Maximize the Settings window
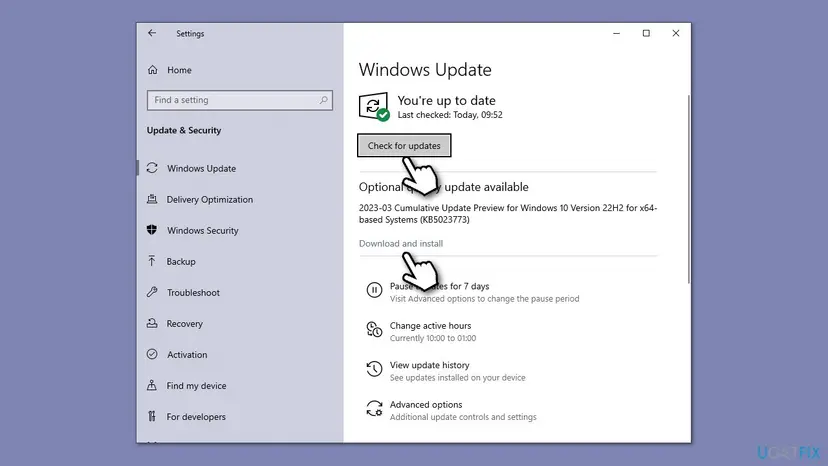The width and height of the screenshot is (828, 466). pos(646,33)
